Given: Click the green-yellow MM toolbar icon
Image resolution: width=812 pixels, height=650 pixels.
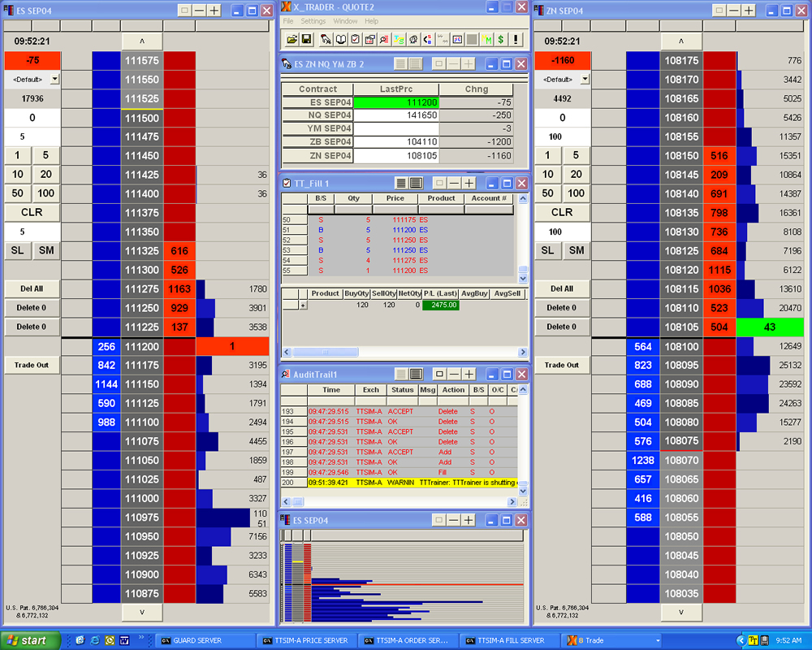Looking at the screenshot, I should pos(486,39).
